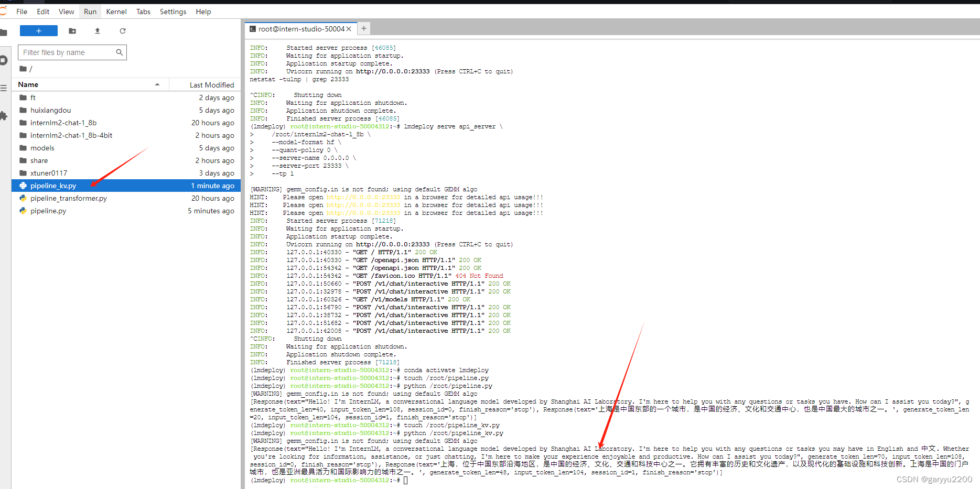The width and height of the screenshot is (980, 489).
Task: Click the plus button to add new tab
Action: (x=364, y=29)
